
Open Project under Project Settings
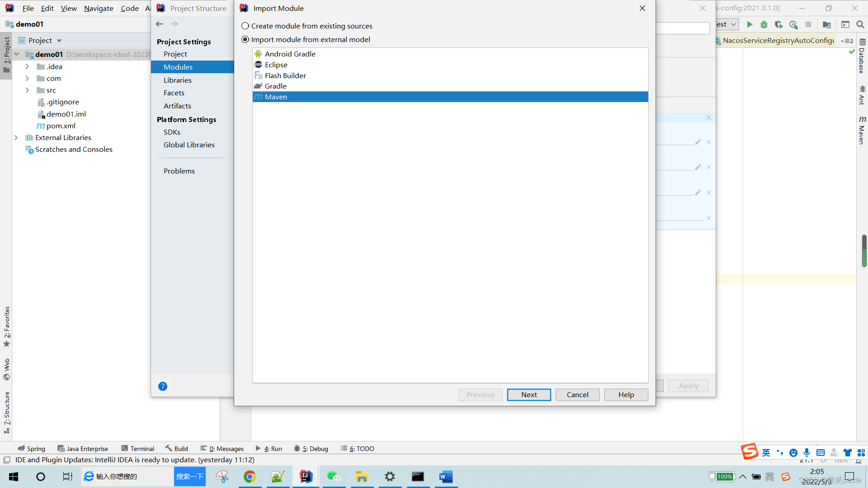point(175,54)
